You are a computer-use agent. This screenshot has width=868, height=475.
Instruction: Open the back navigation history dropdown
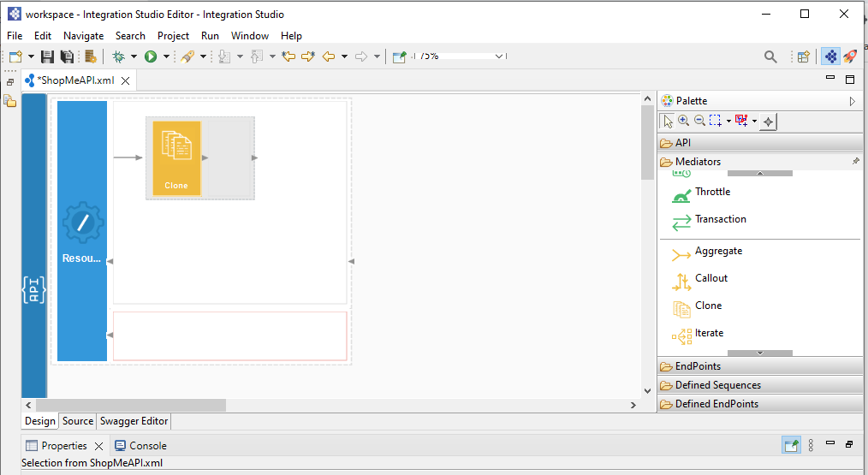click(344, 56)
